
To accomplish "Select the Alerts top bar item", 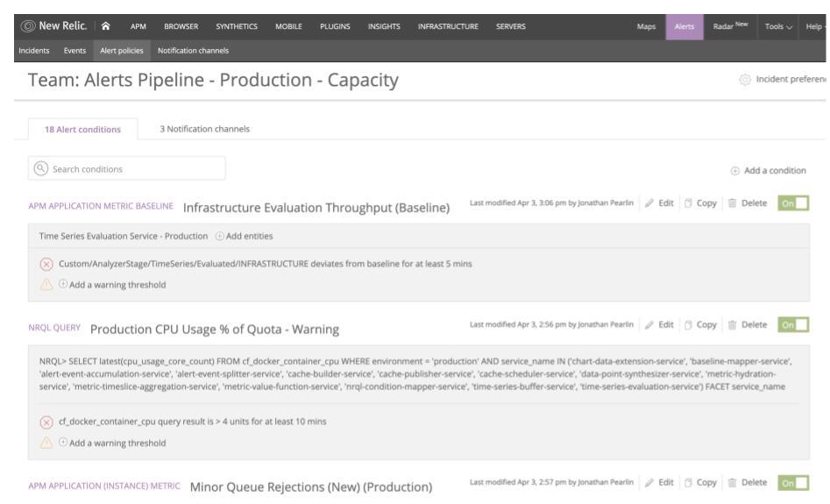I will click(x=685, y=26).
